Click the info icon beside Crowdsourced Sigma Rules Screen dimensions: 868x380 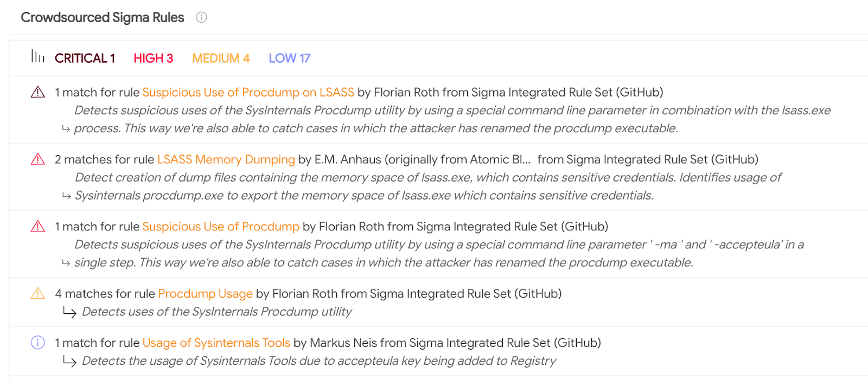[201, 17]
